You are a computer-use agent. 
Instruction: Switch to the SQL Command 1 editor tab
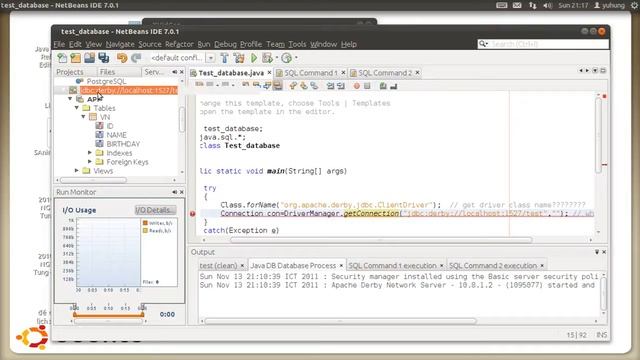(x=310, y=73)
